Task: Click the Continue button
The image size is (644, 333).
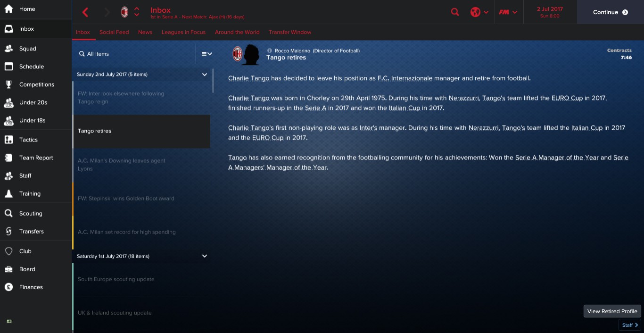Action: 611,12
